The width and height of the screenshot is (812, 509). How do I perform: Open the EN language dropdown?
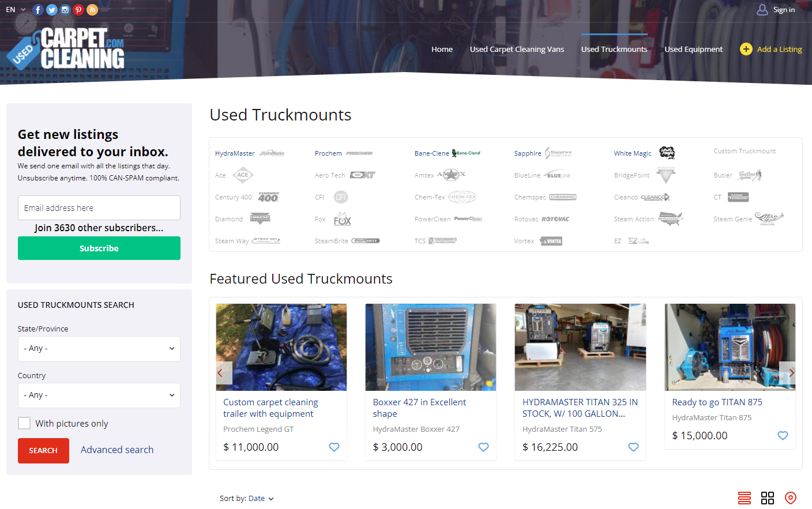tap(16, 10)
